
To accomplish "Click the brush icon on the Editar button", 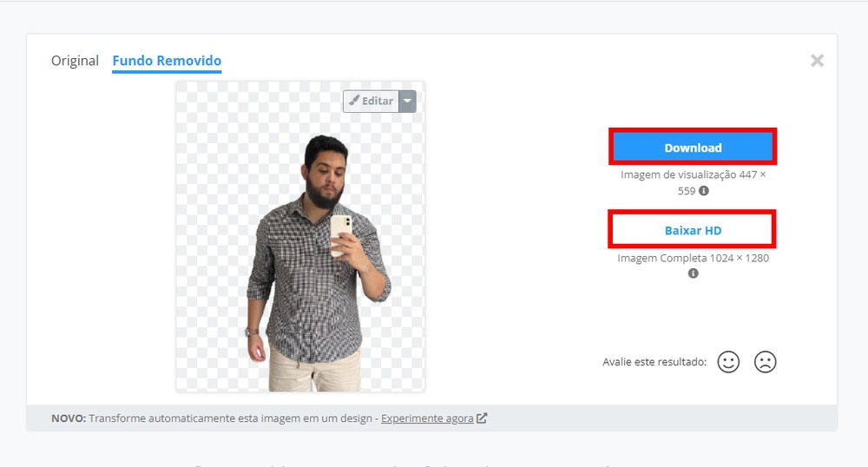I will point(354,101).
